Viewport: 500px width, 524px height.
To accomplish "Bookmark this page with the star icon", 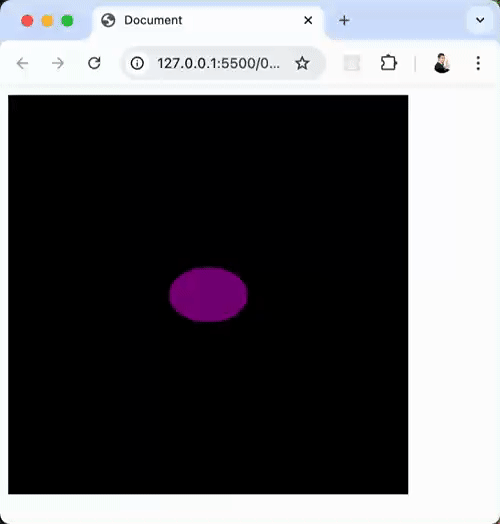I will [302, 63].
